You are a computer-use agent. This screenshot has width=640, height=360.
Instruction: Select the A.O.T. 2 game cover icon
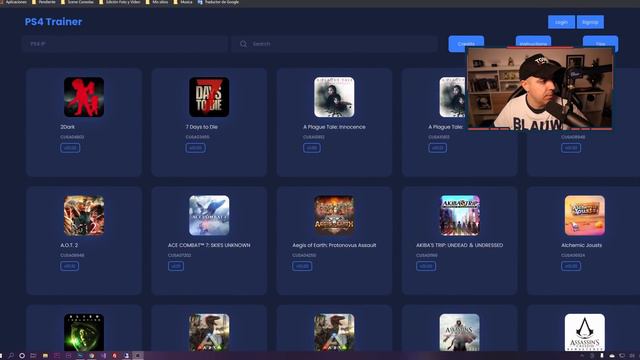tap(84, 216)
